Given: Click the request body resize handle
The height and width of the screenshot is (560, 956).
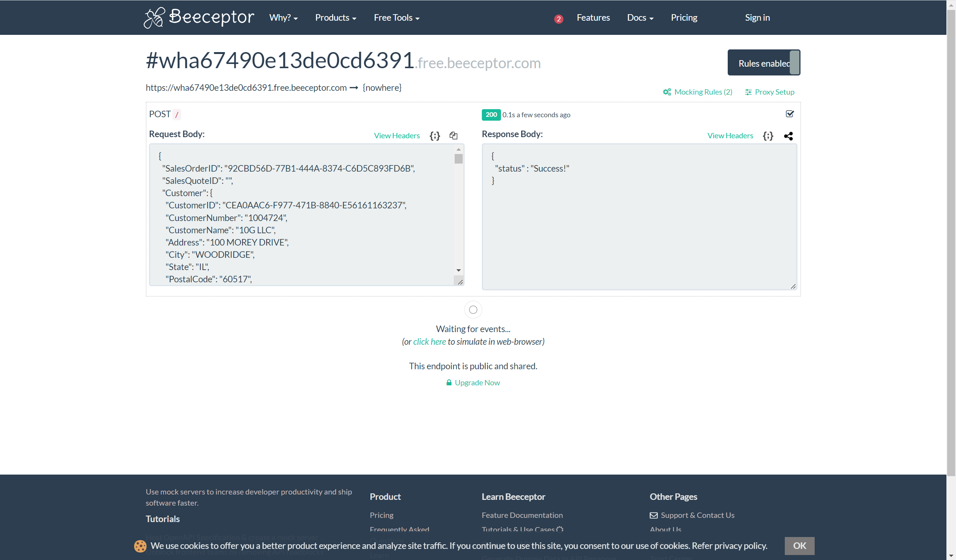Looking at the screenshot, I should point(460,282).
